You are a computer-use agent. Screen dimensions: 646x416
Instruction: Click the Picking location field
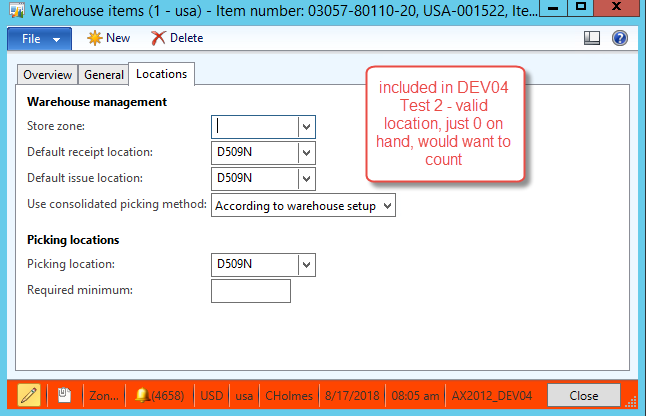pyautogui.click(x=255, y=264)
